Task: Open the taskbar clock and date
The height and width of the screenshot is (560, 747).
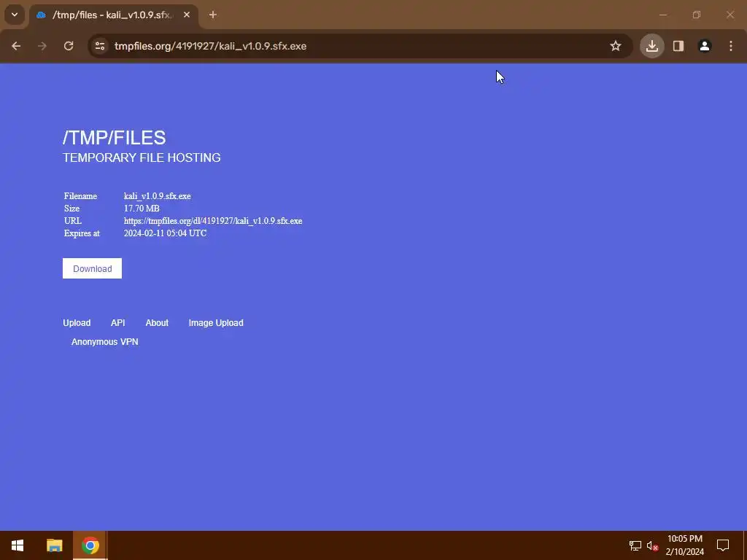Action: coord(684,545)
